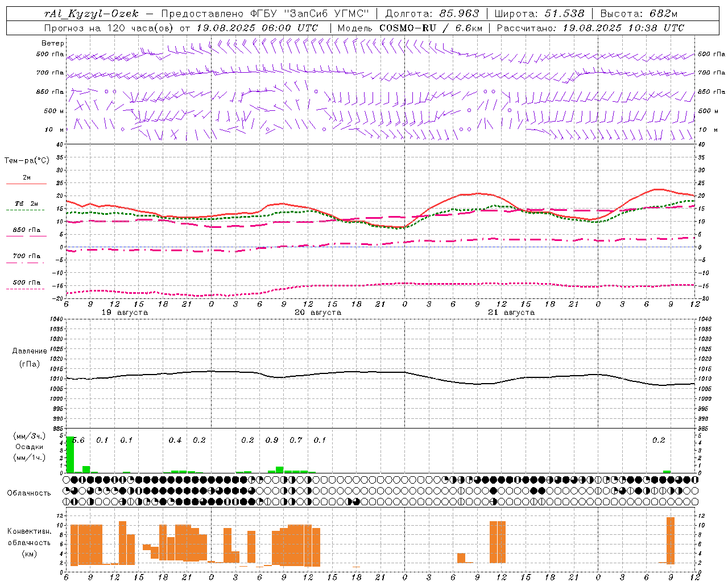Click the Осадки precipitation label
Image resolution: width=728 pixels, height=582 pixels.
(x=29, y=447)
